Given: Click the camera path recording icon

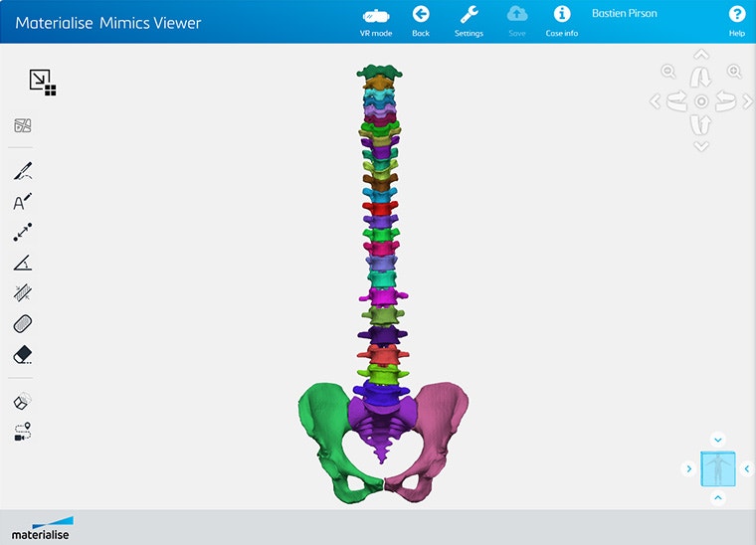Looking at the screenshot, I should pos(23,433).
